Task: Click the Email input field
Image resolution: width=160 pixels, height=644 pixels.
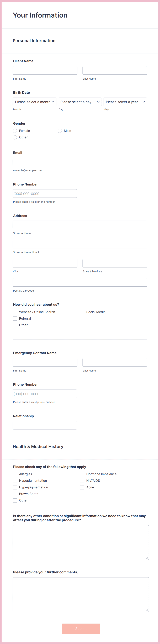Action: point(45,162)
